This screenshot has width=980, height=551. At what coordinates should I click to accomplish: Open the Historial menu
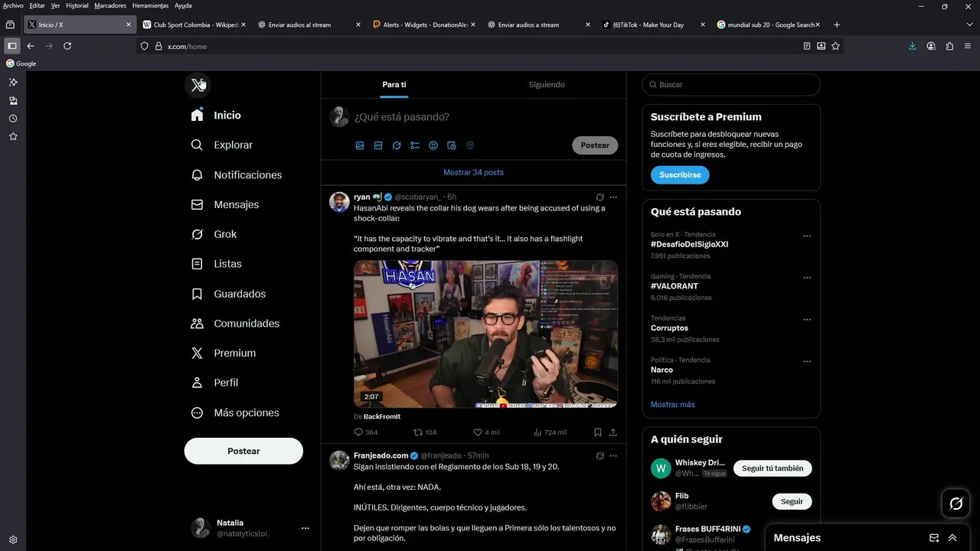tap(77, 5)
